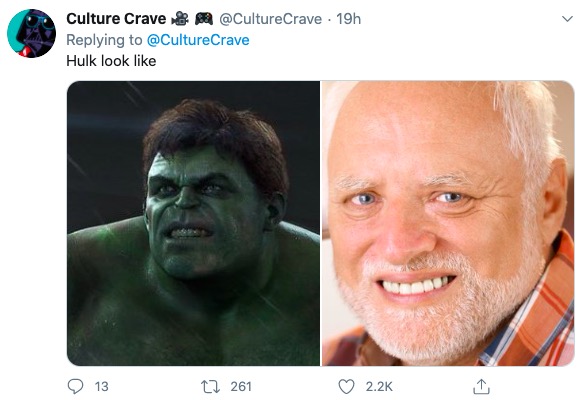Image resolution: width=588 pixels, height=400 pixels.
Task: Click the reply speech bubble icon
Action: [x=75, y=386]
